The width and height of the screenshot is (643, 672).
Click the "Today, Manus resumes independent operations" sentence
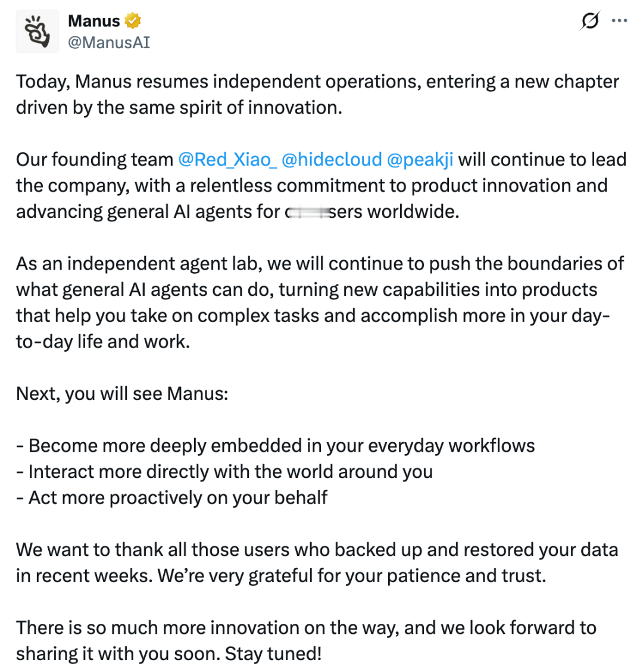coord(317,94)
